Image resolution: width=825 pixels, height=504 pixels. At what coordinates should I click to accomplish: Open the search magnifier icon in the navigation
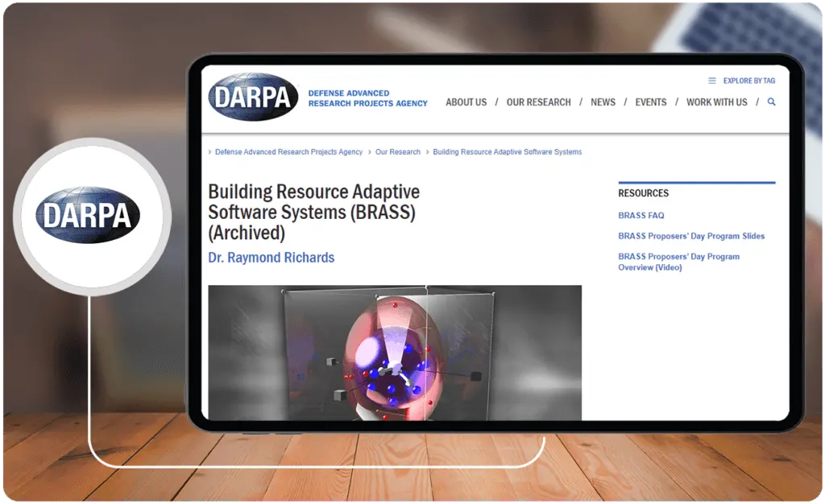pos(771,102)
